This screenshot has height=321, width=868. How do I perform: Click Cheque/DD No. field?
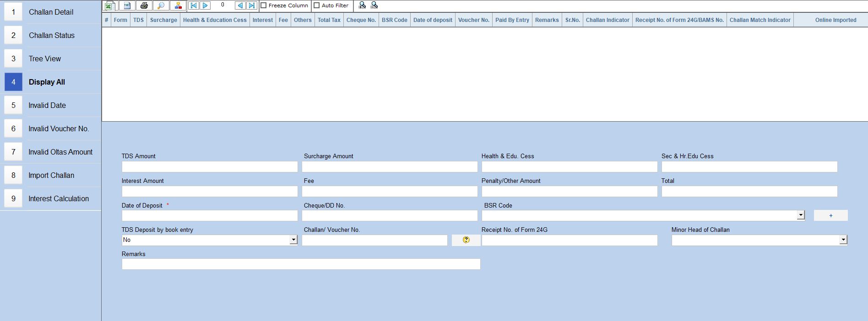tap(390, 215)
